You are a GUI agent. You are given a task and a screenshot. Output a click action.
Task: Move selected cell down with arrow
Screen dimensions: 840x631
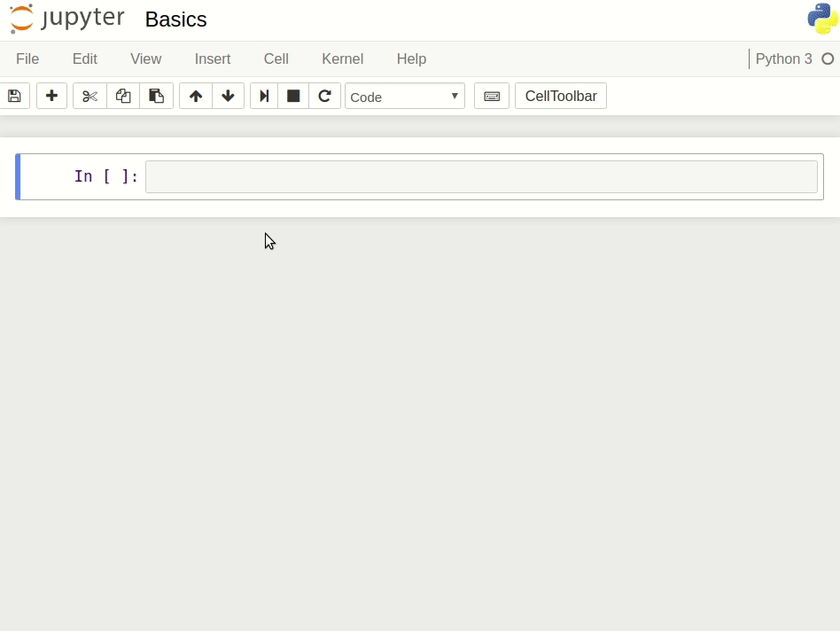coord(228,96)
